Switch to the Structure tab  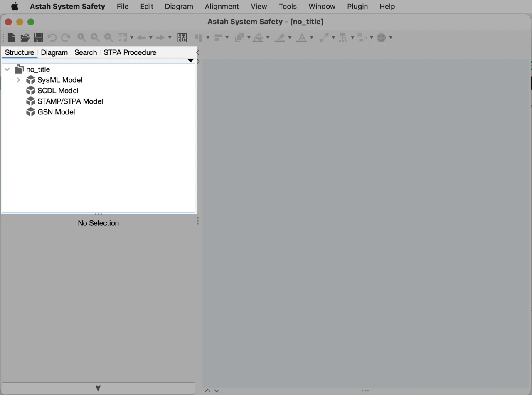[20, 52]
